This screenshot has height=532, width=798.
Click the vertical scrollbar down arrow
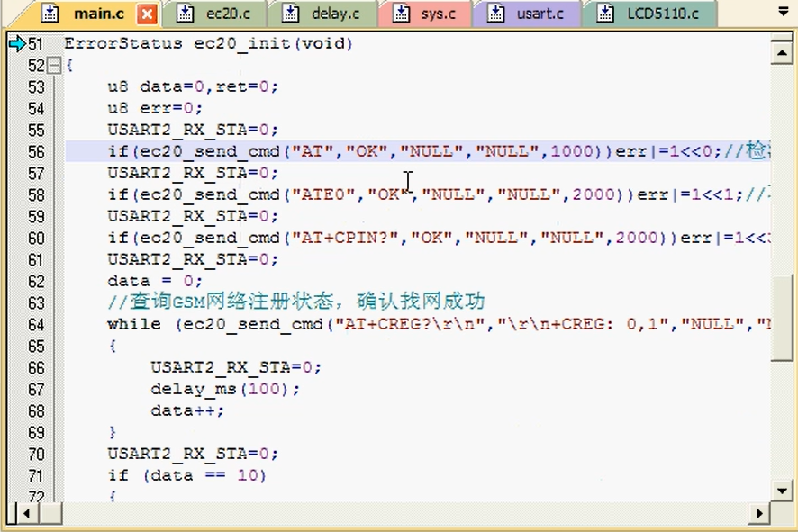coord(782,491)
